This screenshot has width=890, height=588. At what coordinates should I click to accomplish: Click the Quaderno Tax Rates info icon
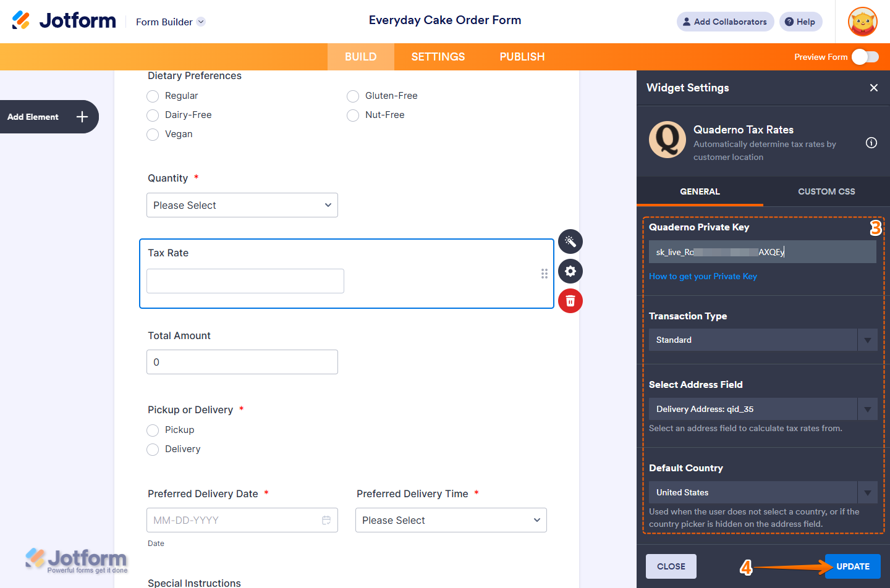(871, 143)
